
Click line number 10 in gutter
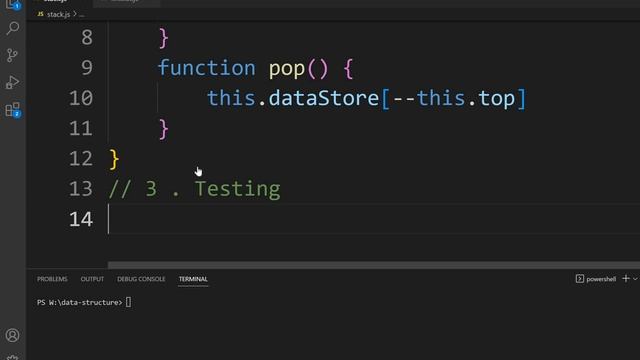pyautogui.click(x=81, y=98)
